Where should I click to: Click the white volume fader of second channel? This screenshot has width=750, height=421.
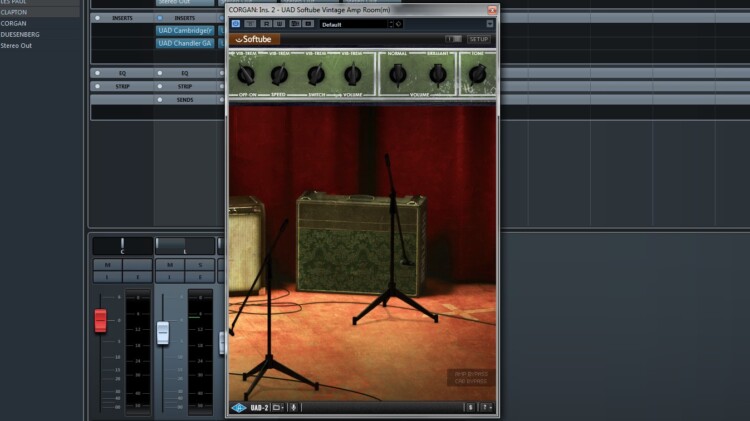click(x=163, y=333)
